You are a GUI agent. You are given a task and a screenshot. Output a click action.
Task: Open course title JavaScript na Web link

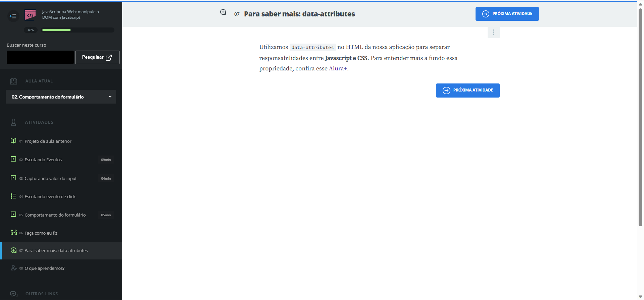coord(70,14)
